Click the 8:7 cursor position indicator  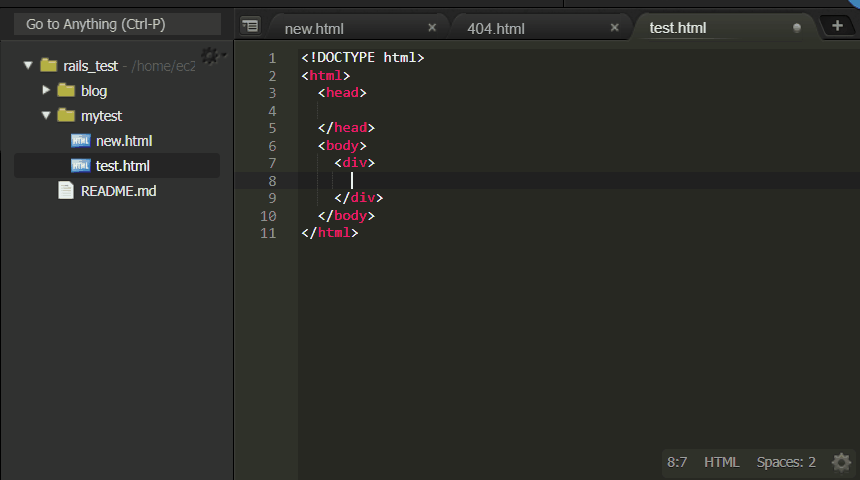click(677, 462)
